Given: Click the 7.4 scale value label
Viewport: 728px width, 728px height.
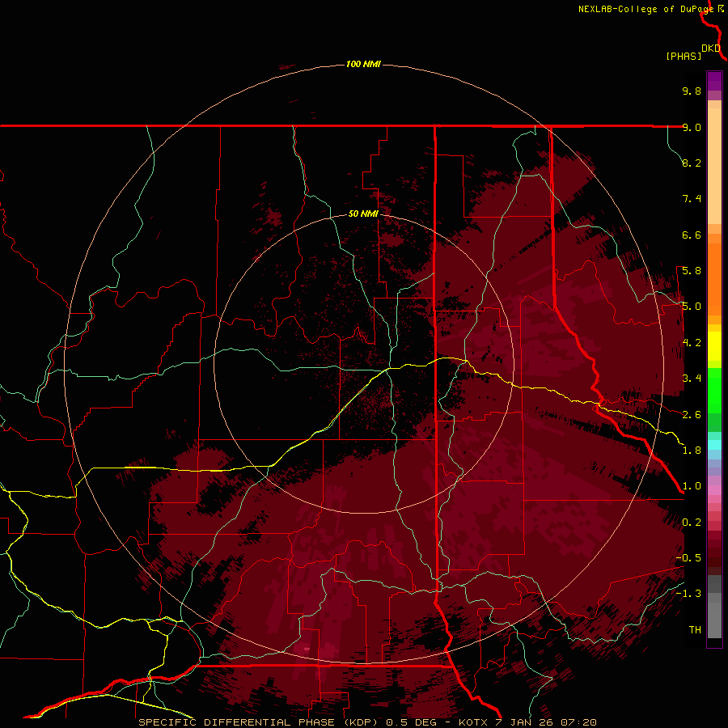Looking at the screenshot, I should click(692, 199).
